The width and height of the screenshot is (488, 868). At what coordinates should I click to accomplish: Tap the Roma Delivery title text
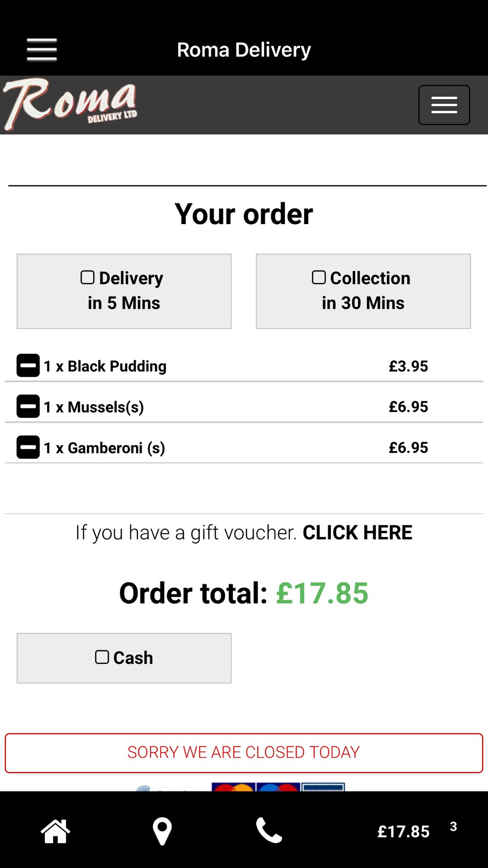pos(244,50)
